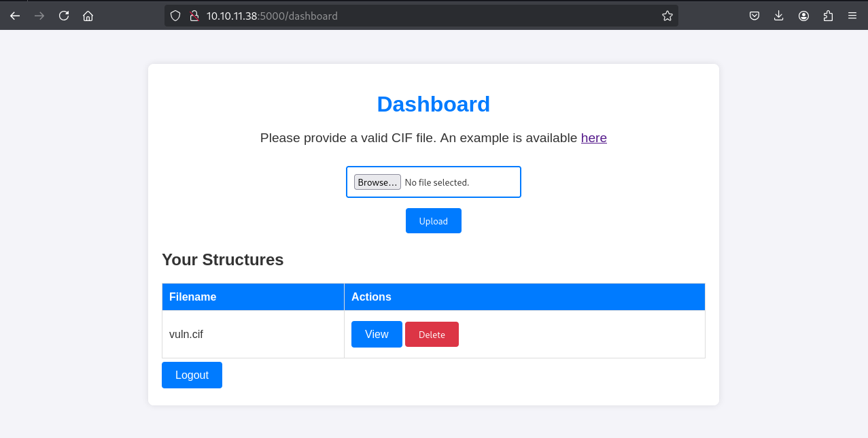Bookmark this page with the star

pos(667,16)
